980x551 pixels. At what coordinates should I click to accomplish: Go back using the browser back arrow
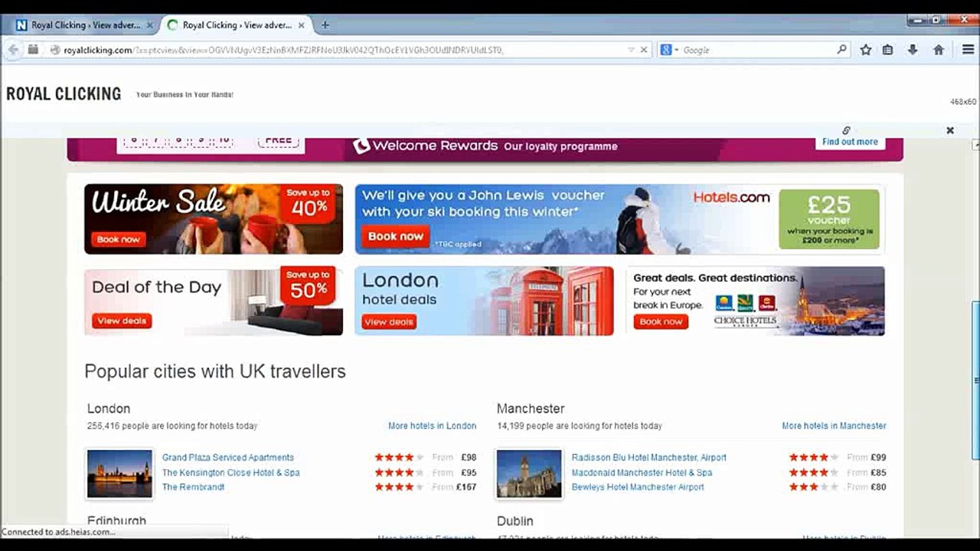(x=13, y=50)
